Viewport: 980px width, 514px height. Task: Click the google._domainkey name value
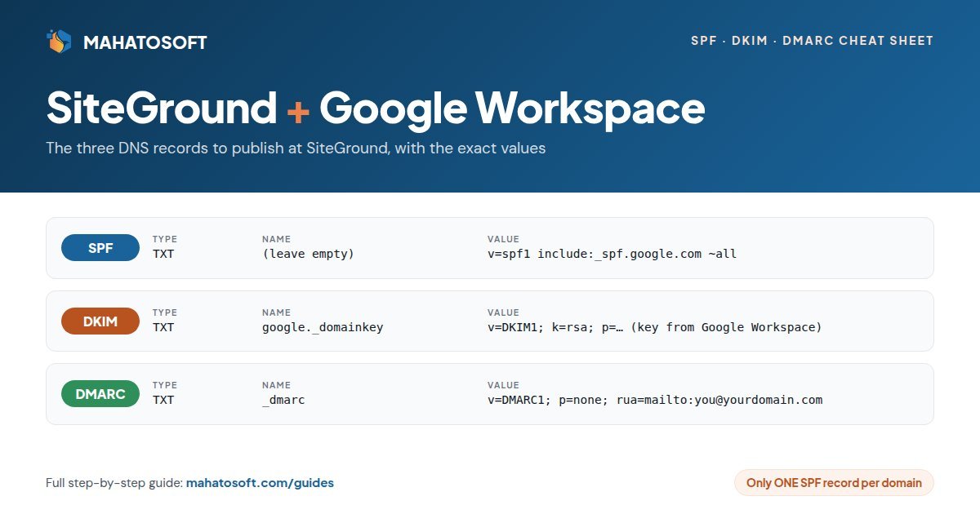[323, 327]
